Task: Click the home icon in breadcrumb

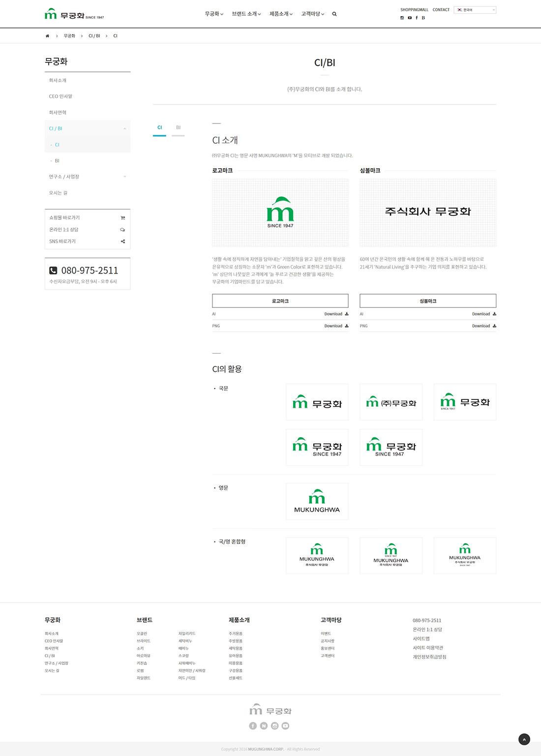Action: [47, 36]
